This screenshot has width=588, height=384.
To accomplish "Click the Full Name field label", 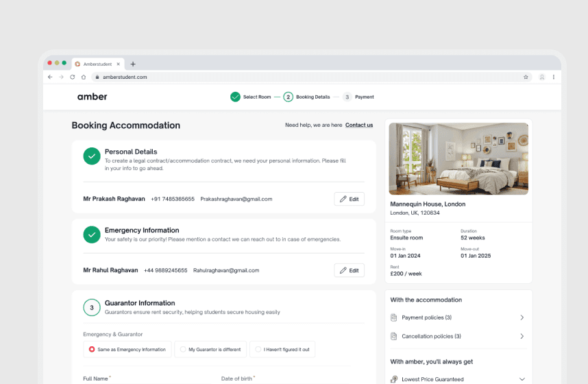I will 95,379.
